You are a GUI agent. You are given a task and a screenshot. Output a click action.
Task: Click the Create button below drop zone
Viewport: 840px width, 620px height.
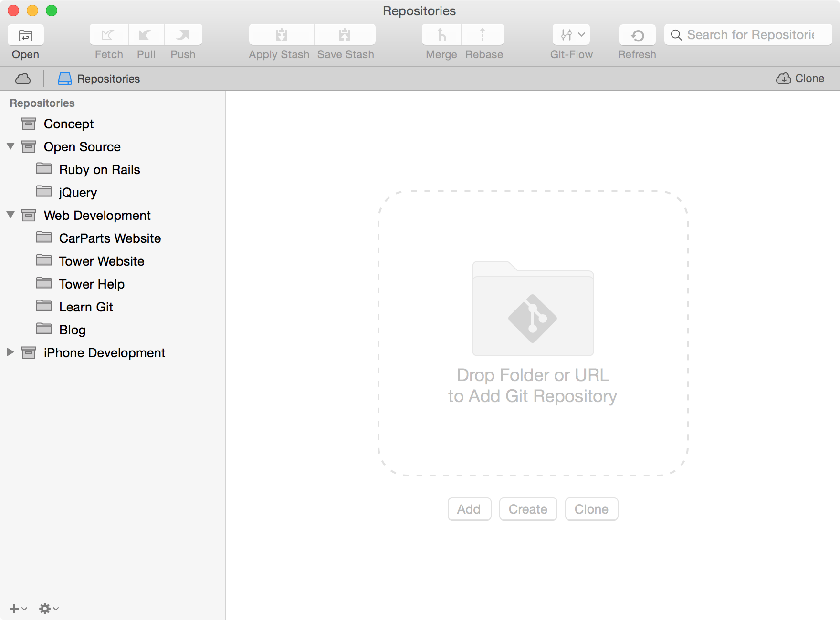pyautogui.click(x=528, y=509)
